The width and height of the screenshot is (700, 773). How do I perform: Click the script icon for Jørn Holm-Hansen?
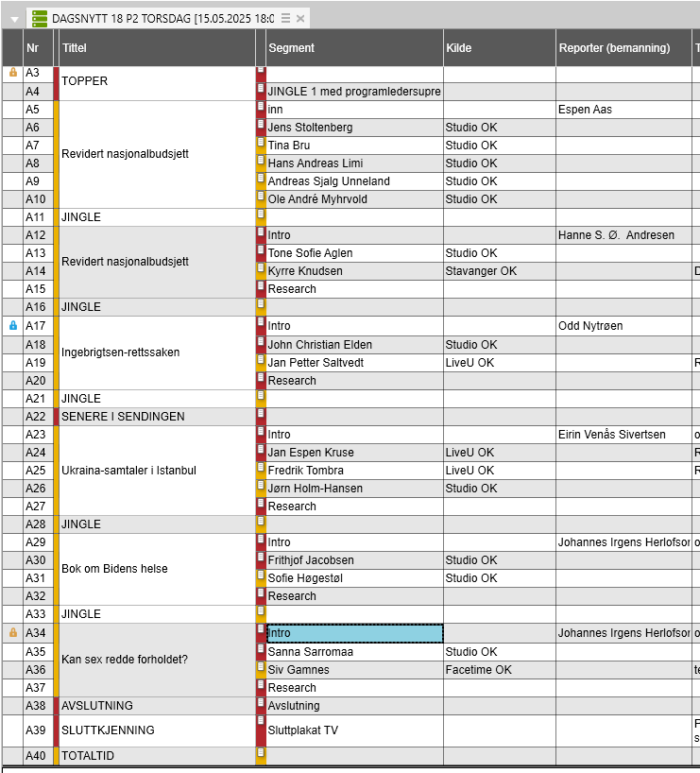(262, 485)
